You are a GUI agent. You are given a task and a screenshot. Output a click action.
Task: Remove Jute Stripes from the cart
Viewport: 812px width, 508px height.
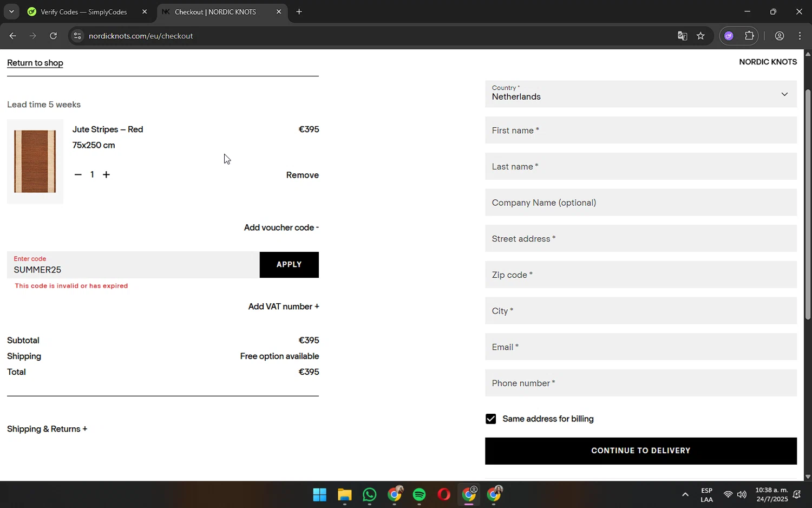302,175
